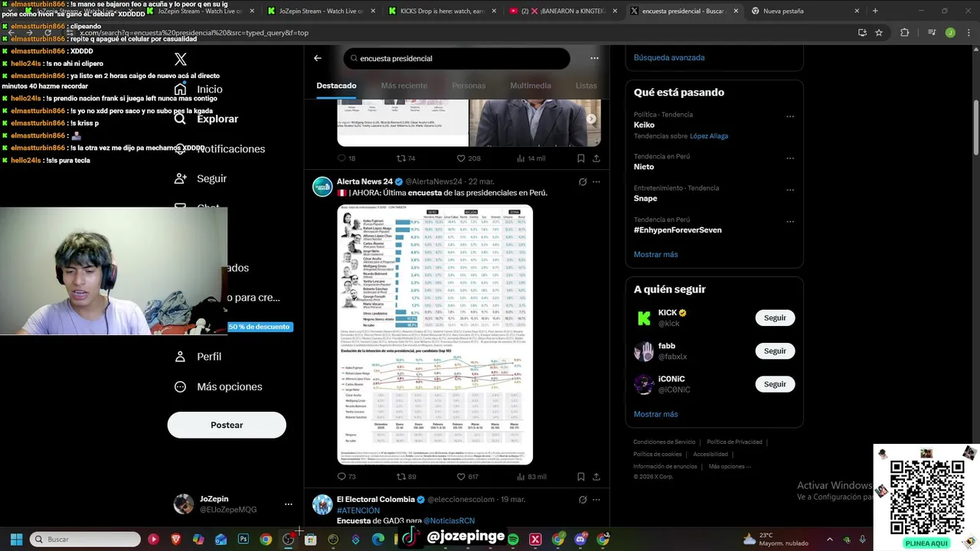Click the @NoticiasRCN mention link
Screen dimensions: 980x551
pyautogui.click(x=449, y=520)
